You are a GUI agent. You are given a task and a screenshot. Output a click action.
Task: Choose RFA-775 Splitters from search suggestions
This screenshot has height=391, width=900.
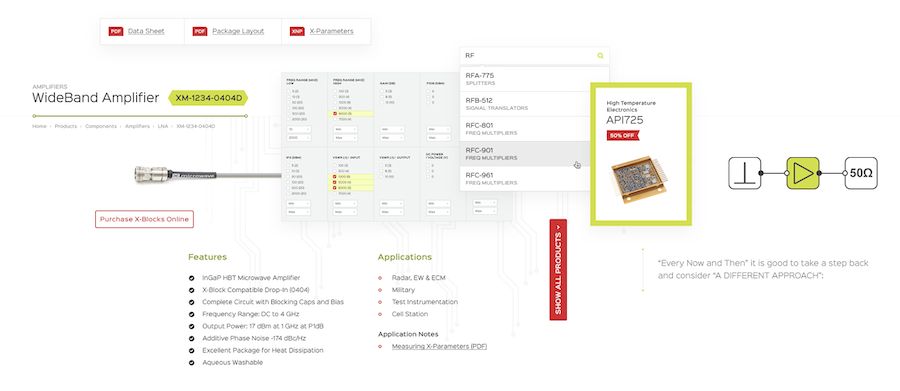click(x=525, y=79)
